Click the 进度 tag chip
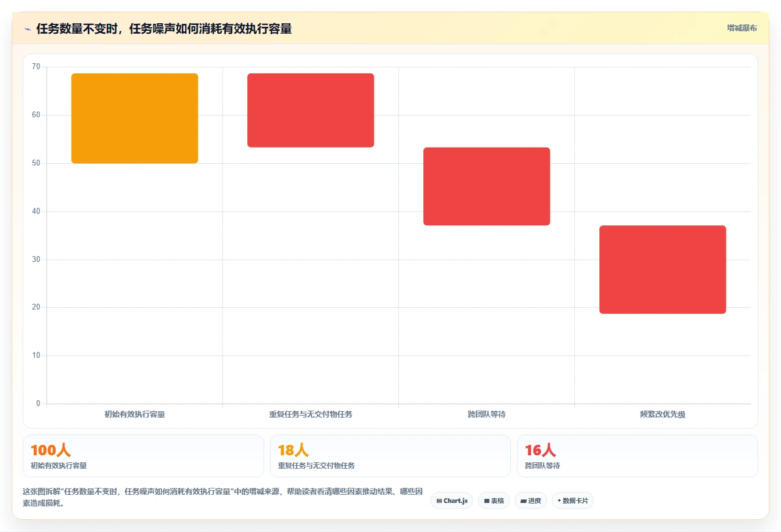Image resolution: width=781 pixels, height=532 pixels. 531,501
